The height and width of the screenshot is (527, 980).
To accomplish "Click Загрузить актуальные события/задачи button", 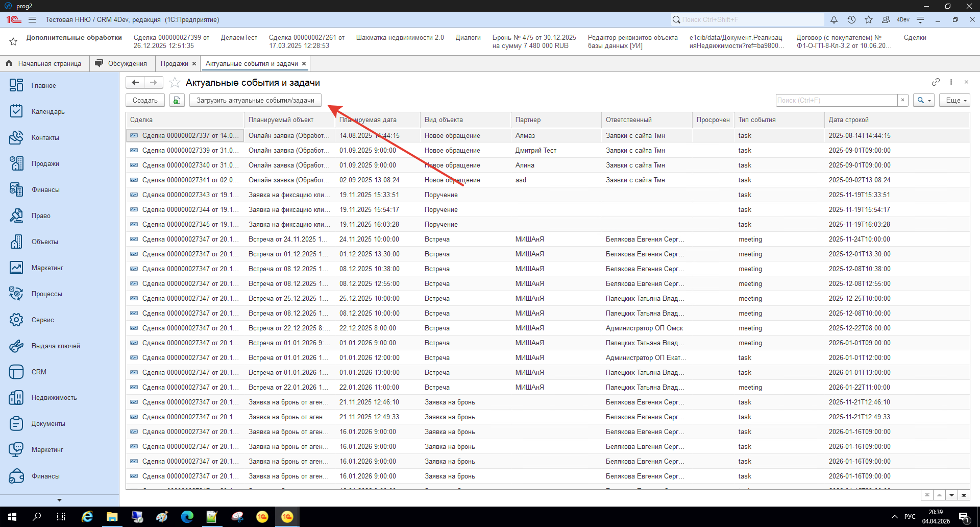I will tap(255, 100).
